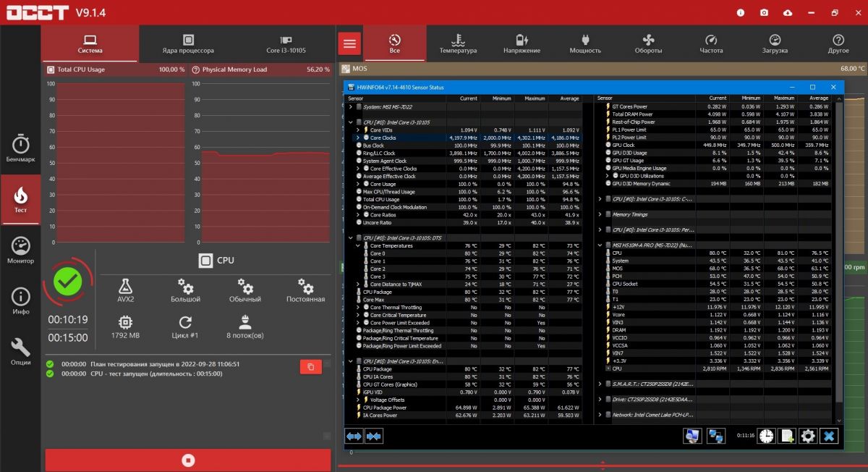Expand Network: Intel Comet Lake group
The width and height of the screenshot is (868, 472).
[600, 415]
